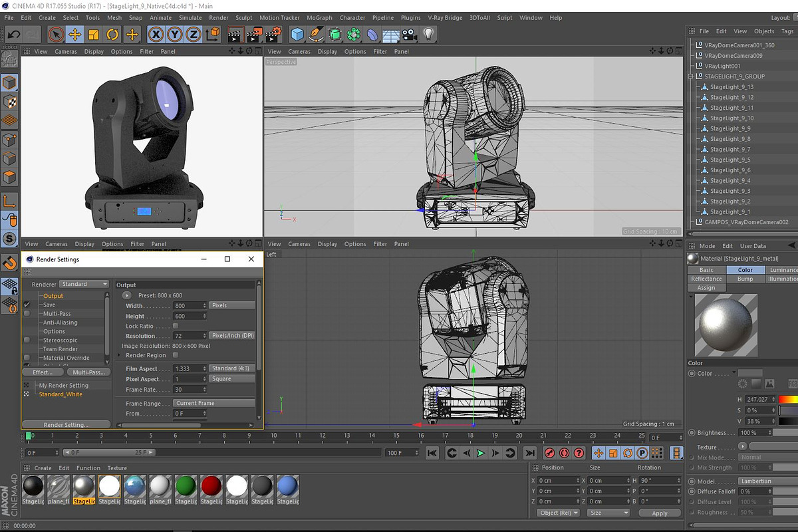The image size is (798, 532).
Task: Open the Frame Range Current Frame dropdown
Action: (x=214, y=403)
